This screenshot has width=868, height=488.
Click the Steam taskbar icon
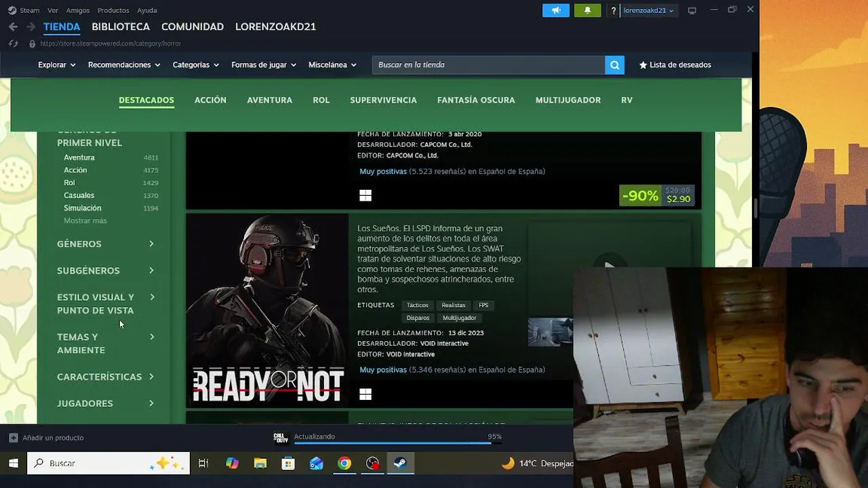point(401,464)
